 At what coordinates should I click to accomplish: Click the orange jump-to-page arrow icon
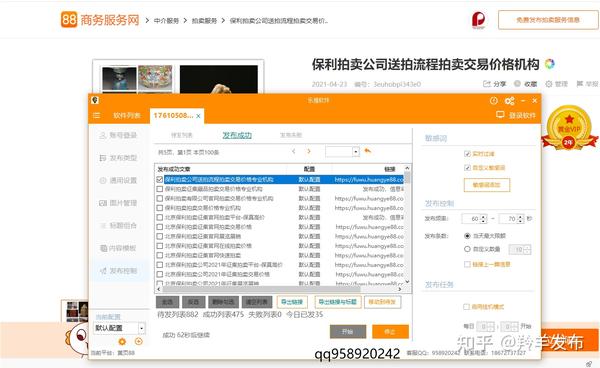[x=368, y=151]
